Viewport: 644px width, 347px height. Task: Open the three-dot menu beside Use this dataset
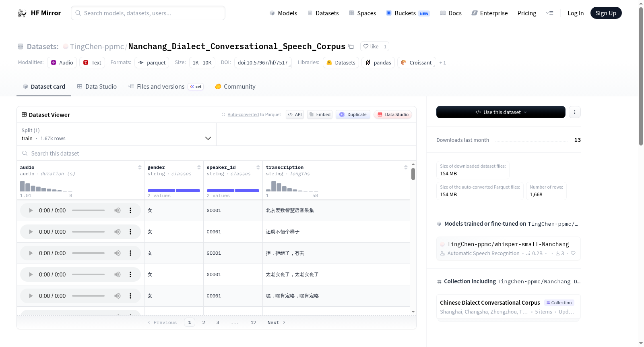click(575, 112)
